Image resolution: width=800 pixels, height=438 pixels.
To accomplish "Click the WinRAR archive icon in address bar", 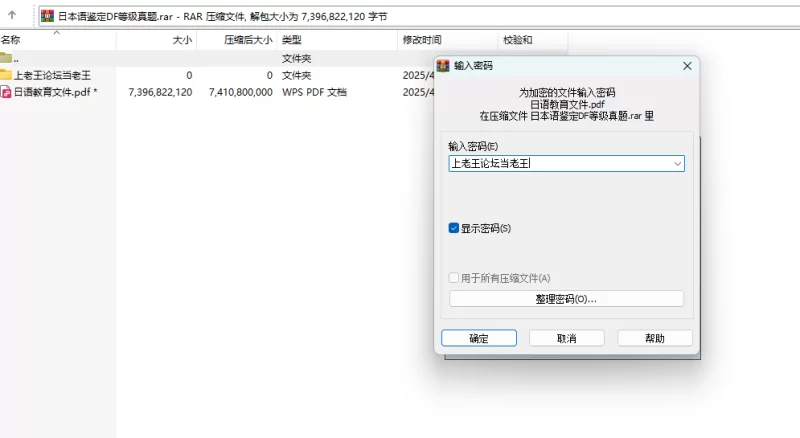I will 47,16.
